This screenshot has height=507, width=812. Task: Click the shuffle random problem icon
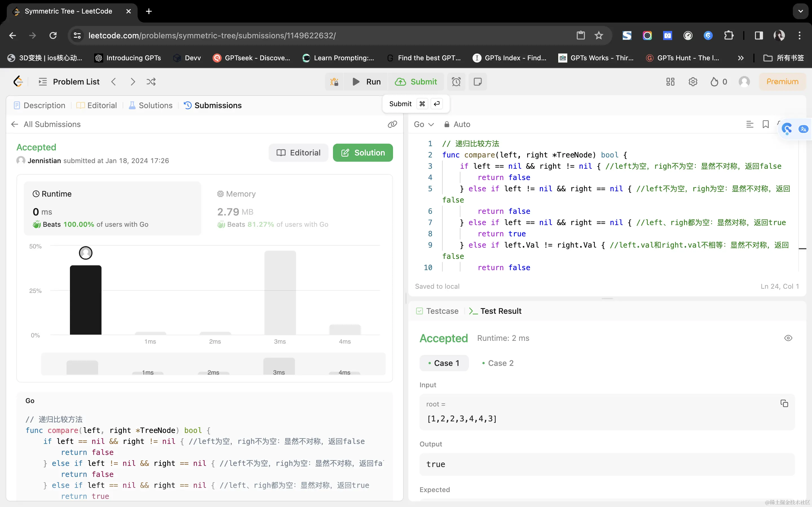151,82
